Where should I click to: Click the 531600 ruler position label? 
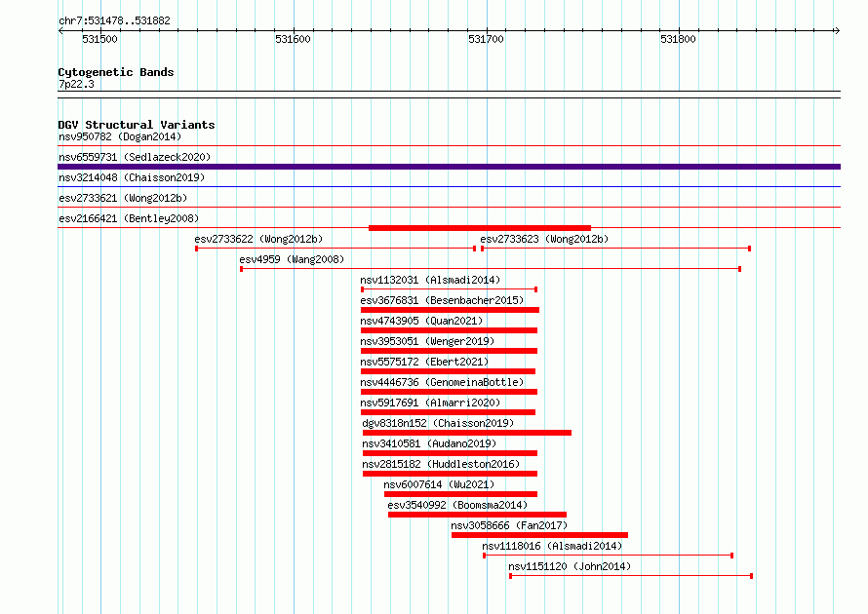[293, 39]
